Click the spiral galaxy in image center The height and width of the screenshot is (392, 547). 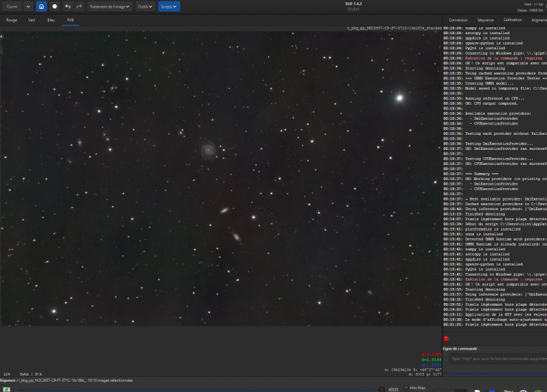pos(209,150)
